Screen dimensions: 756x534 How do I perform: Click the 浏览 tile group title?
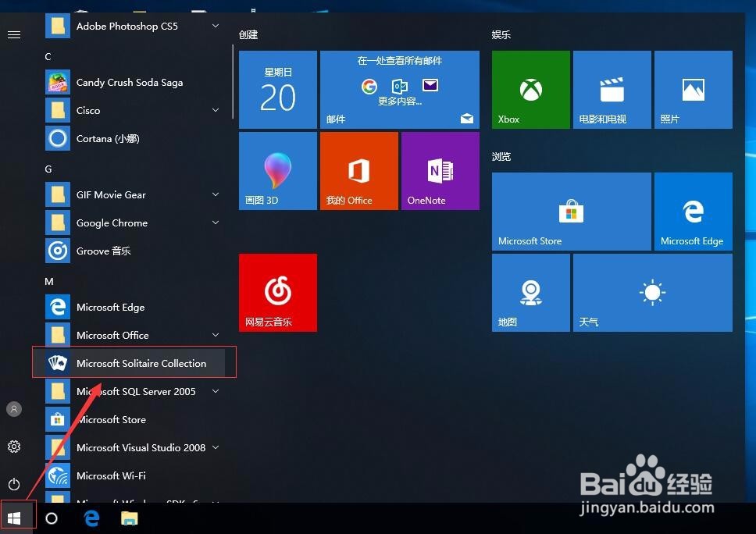point(501,157)
